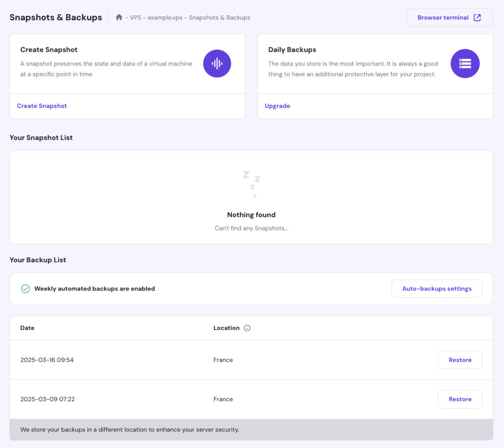The image size is (504, 448).
Task: Click the Location column header
Action: pos(226,328)
